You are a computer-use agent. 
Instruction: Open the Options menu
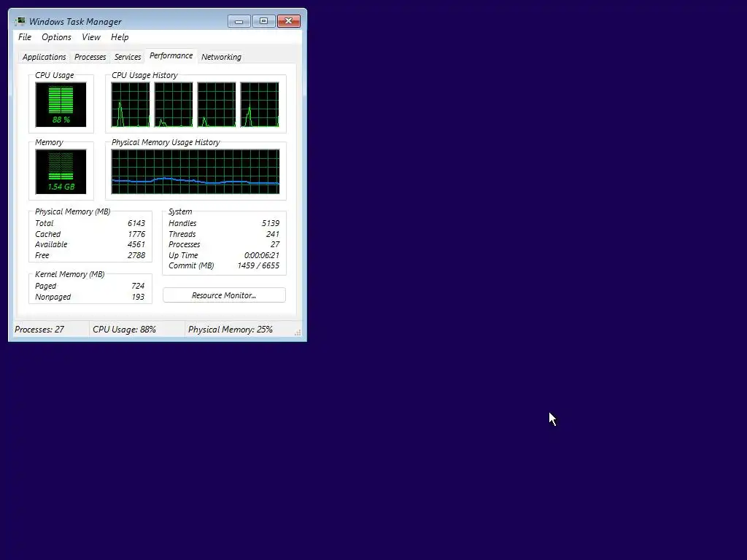coord(56,37)
